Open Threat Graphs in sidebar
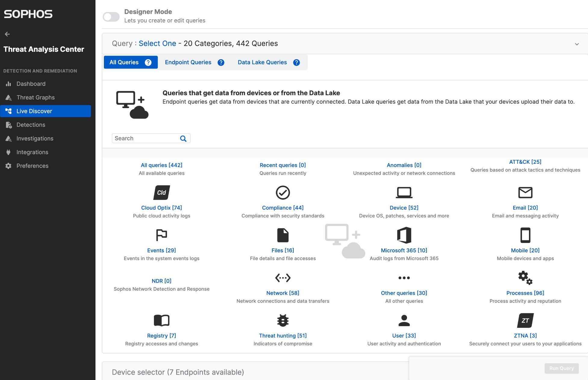 pos(36,98)
